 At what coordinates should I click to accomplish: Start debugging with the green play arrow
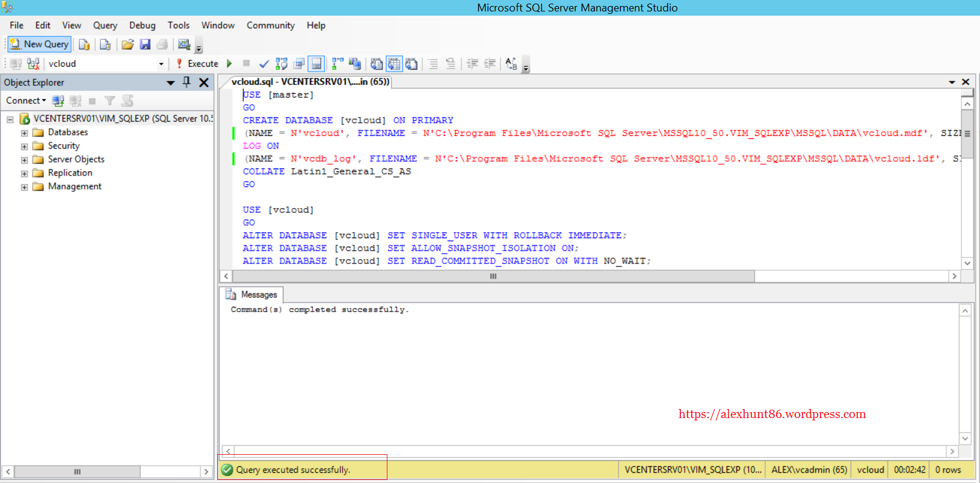point(229,64)
